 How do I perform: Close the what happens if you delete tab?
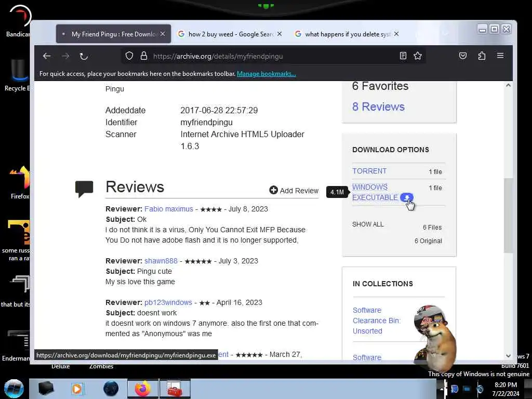point(396,34)
